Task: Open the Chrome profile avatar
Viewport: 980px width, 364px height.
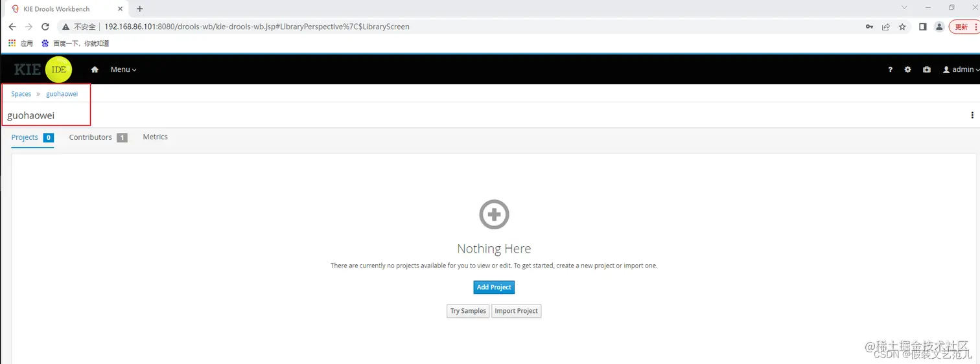Action: point(939,27)
